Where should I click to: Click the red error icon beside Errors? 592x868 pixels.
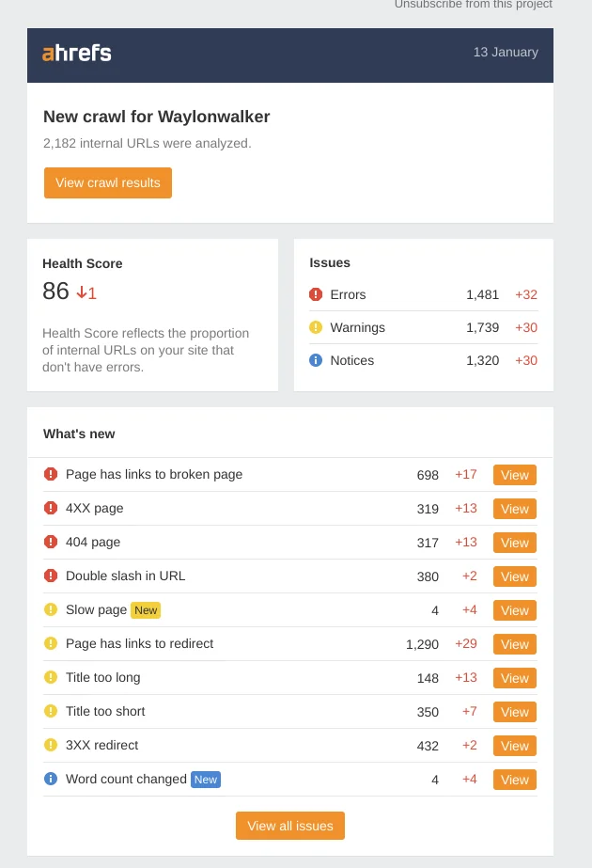[x=316, y=294]
